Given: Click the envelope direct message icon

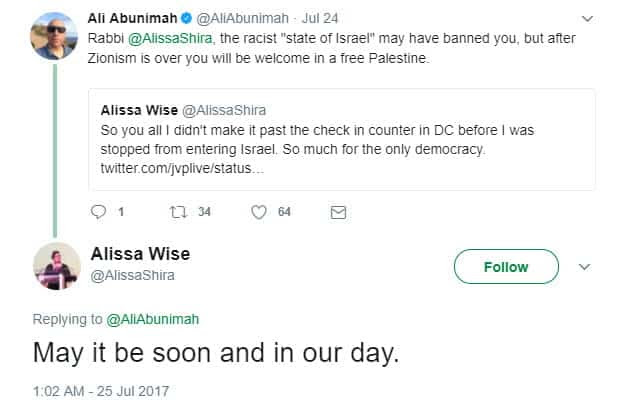Looking at the screenshot, I should pyautogui.click(x=338, y=212).
